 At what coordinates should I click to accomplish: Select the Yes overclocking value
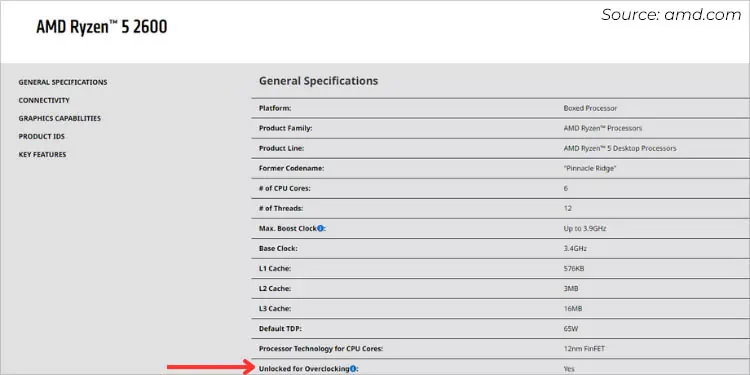click(x=569, y=369)
